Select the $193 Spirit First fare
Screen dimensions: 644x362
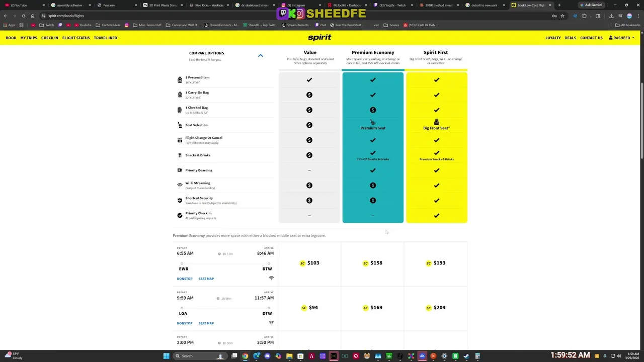pos(435,263)
